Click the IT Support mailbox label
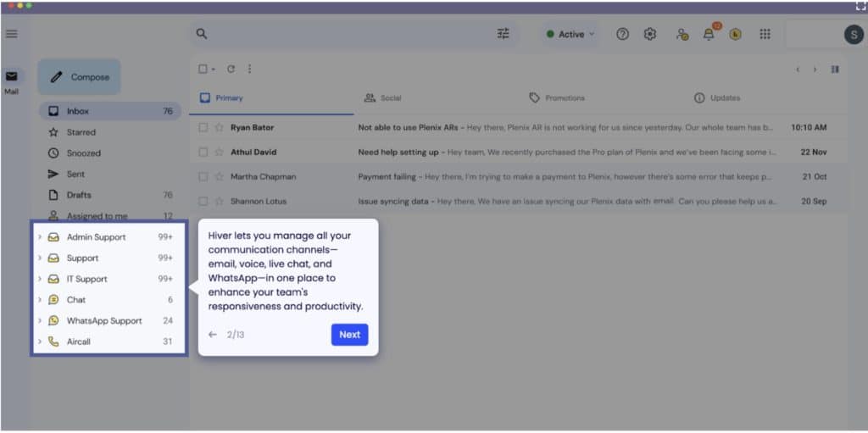The width and height of the screenshot is (868, 433). pyautogui.click(x=87, y=279)
